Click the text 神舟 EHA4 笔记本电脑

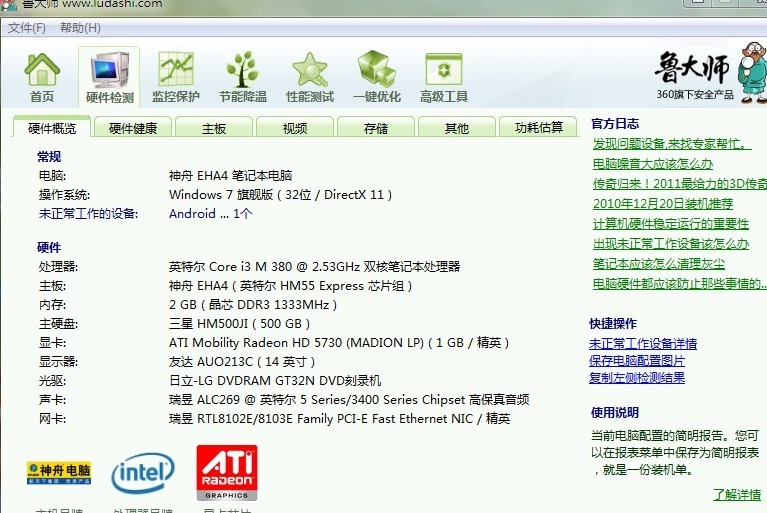click(x=230, y=176)
